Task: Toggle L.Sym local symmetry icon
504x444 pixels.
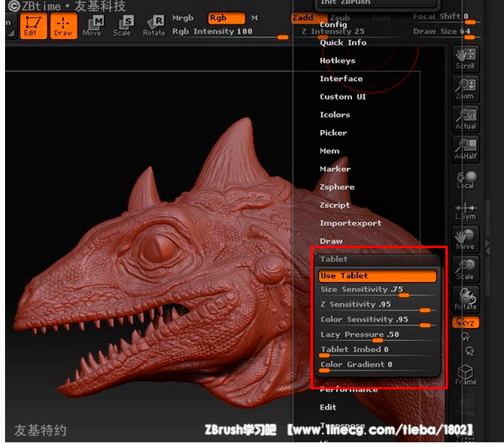Action: (465, 211)
